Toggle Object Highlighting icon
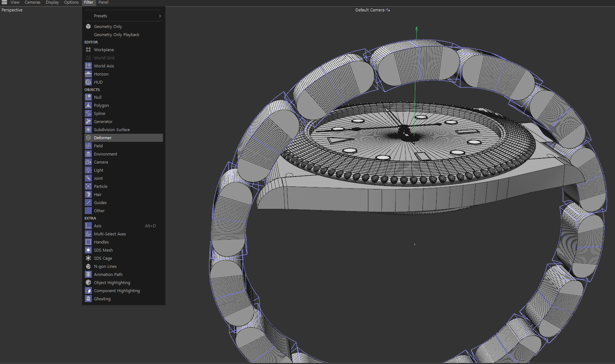Image resolution: width=615 pixels, height=364 pixels. click(x=88, y=283)
